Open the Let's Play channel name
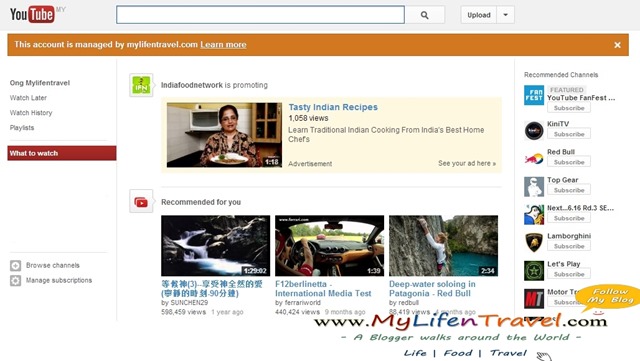640x361 pixels. click(x=564, y=264)
